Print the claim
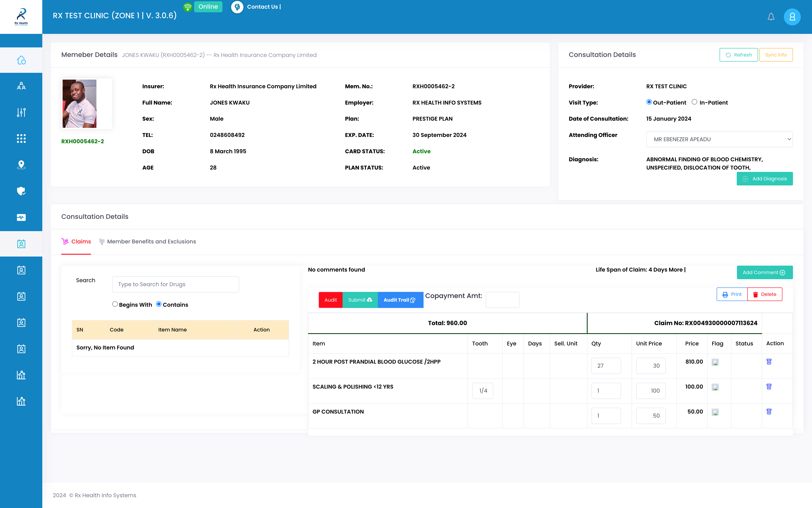Screen dimensions: 812x508 732,294
